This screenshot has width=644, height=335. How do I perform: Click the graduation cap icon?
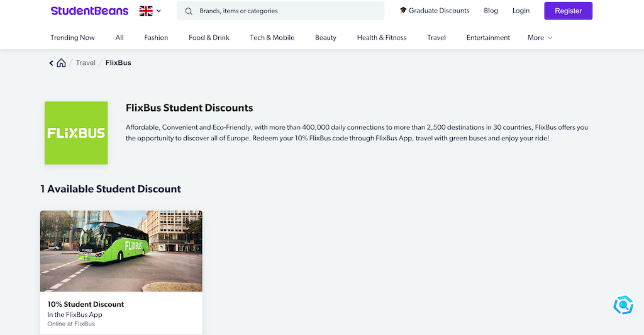click(x=403, y=10)
